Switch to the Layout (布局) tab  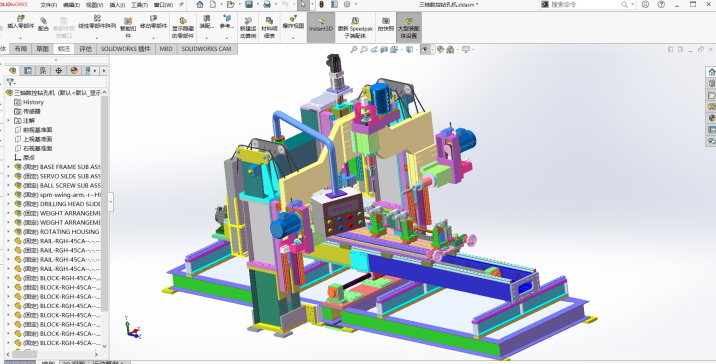[x=21, y=49]
